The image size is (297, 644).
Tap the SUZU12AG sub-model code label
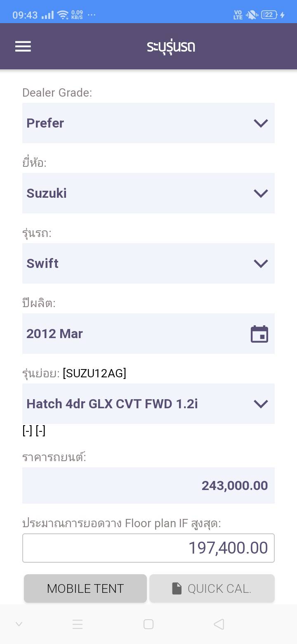pyautogui.click(x=94, y=373)
